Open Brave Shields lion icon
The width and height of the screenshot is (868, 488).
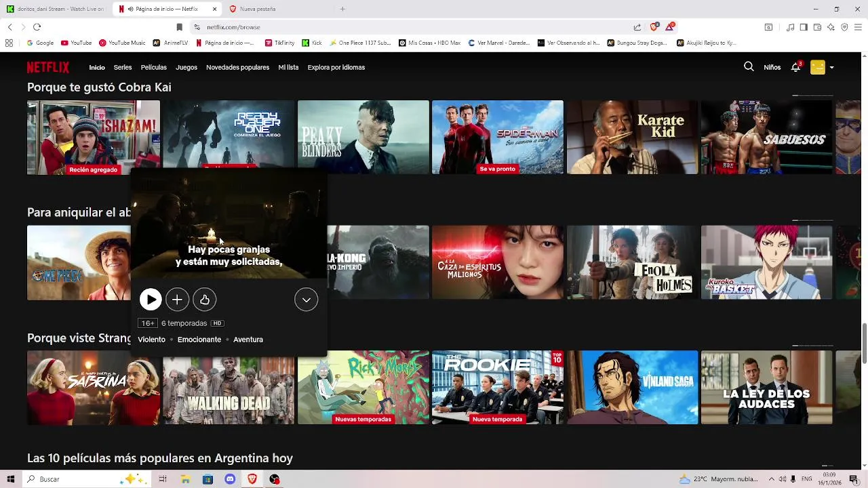pos(654,27)
